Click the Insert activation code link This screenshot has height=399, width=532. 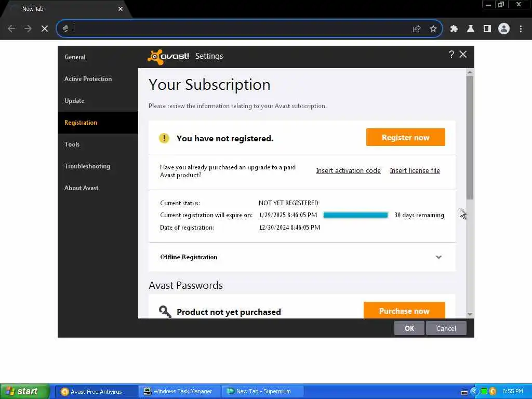[x=348, y=170]
